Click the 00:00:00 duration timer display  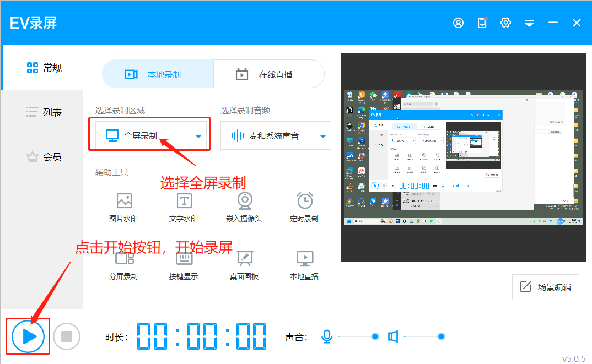202,336
